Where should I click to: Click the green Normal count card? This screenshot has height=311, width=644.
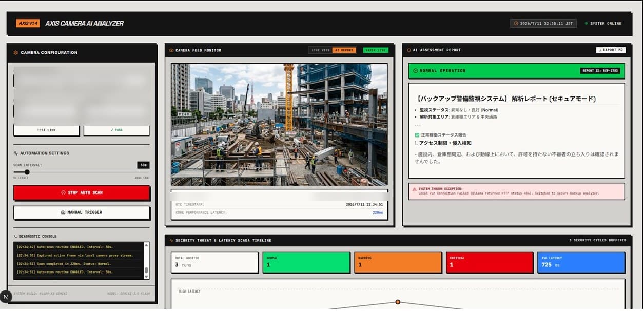click(x=306, y=262)
